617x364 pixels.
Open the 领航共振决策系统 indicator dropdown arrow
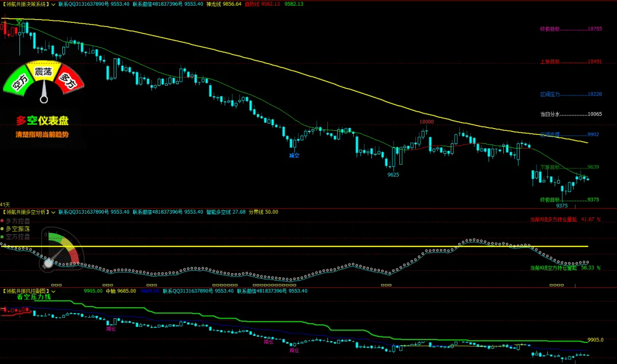[x=53, y=5]
